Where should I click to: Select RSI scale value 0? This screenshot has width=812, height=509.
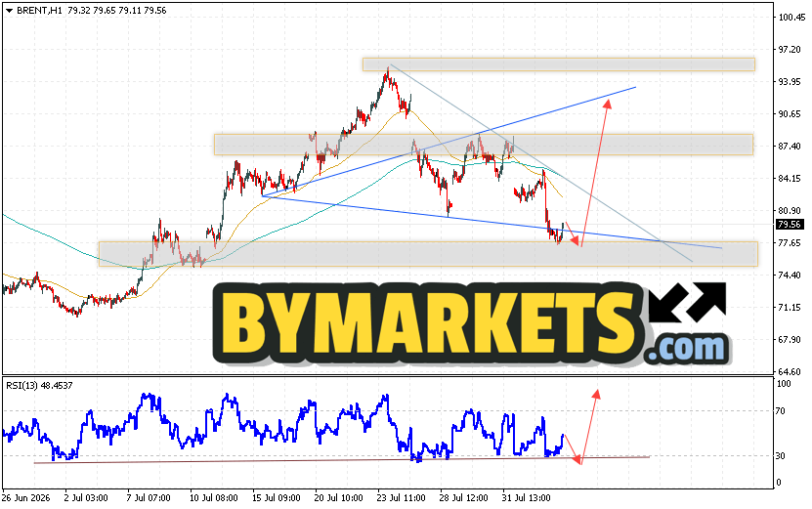[x=780, y=483]
